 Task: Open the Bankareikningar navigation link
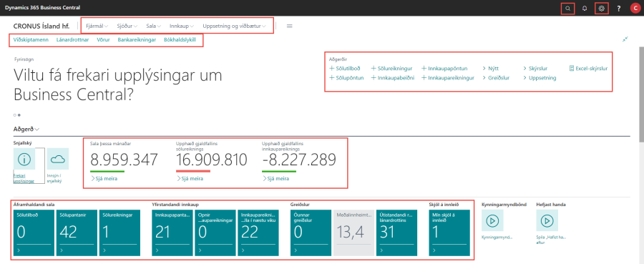coord(137,40)
